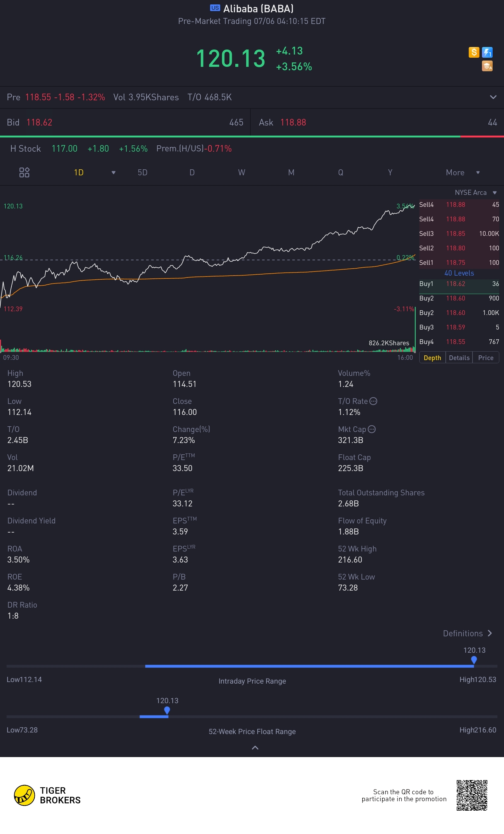This screenshot has width=504, height=834.
Task: Select the Depth tab
Action: pos(432,358)
